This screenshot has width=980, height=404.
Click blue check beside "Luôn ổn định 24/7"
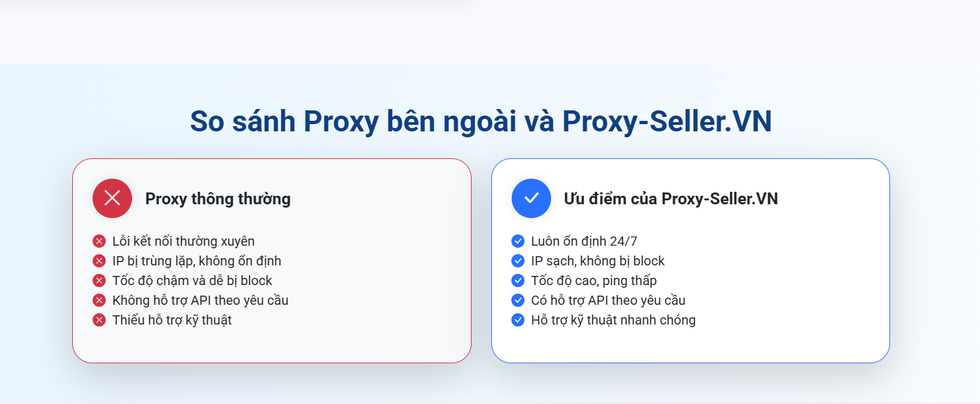click(x=518, y=241)
